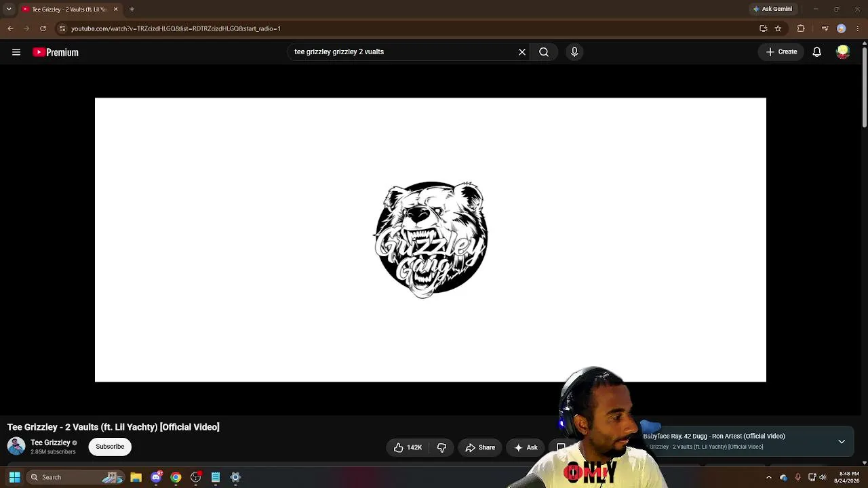
Task: Ask Gemini in the browser title bar
Action: 772,9
